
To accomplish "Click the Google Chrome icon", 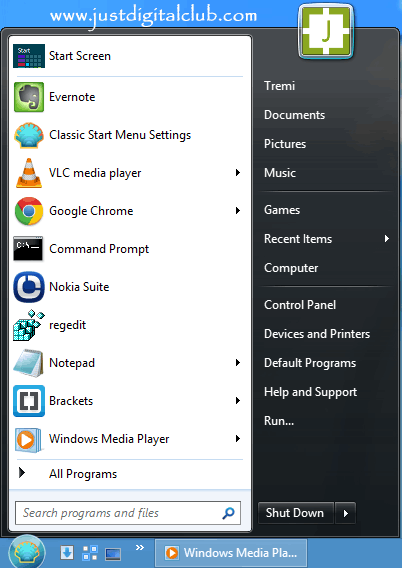I will pos(29,211).
